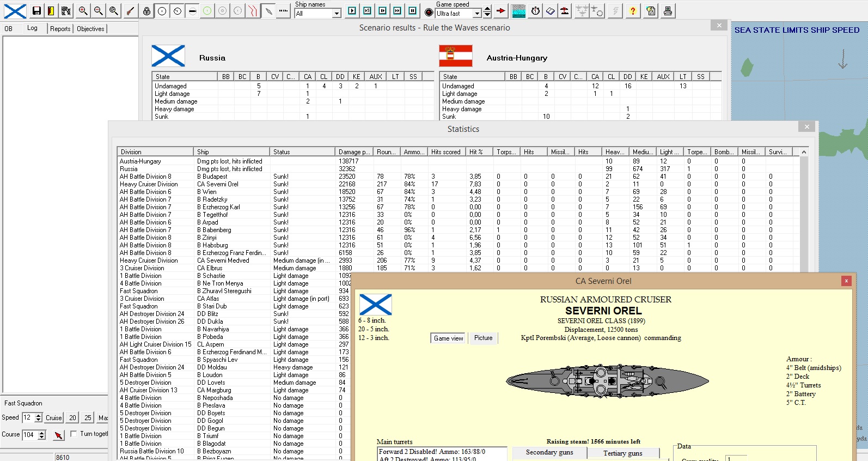The width and height of the screenshot is (868, 461).
Task: Click the save game floppy disk icon
Action: point(36,11)
